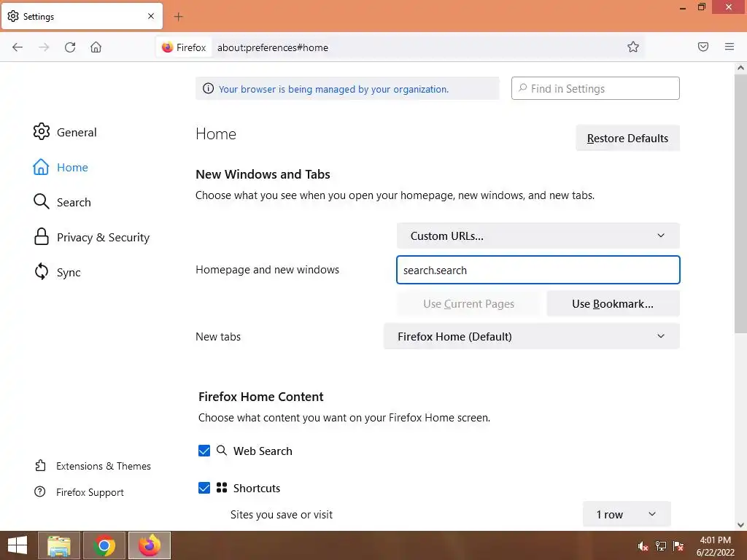Image resolution: width=747 pixels, height=560 pixels.
Task: Open Extensions & Themes
Action: (93, 466)
